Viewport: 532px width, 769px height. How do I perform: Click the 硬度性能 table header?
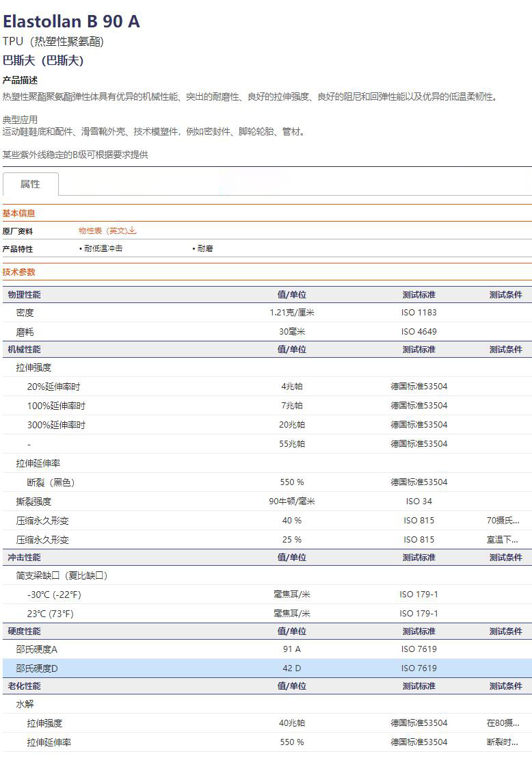(x=25, y=631)
